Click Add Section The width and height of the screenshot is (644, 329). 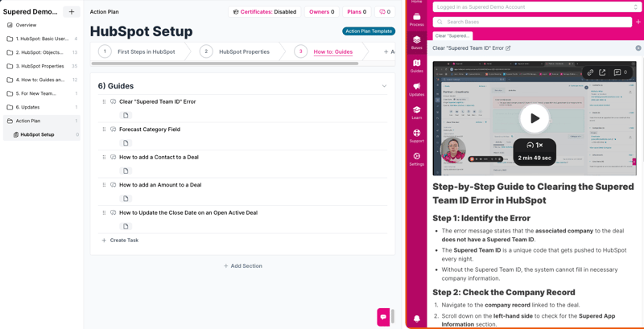coord(243,265)
